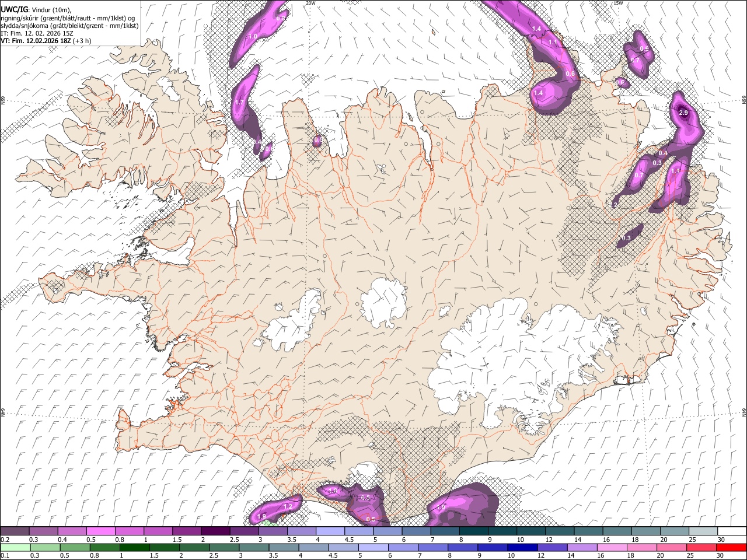Select the dark teal swatch at 8 in top legend
The image size is (747, 560).
tap(474, 531)
